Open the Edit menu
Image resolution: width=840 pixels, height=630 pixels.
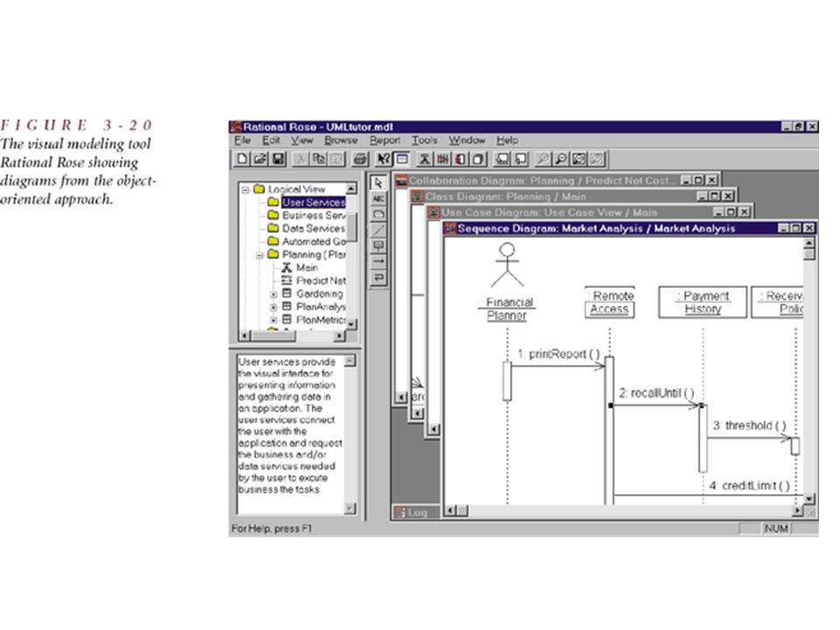(271, 140)
